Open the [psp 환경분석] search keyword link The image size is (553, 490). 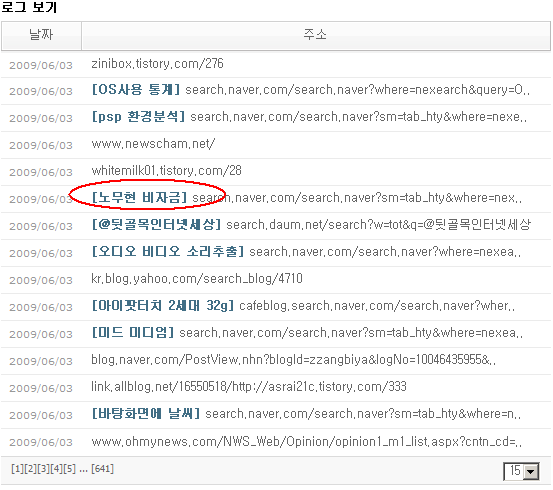[138, 117]
